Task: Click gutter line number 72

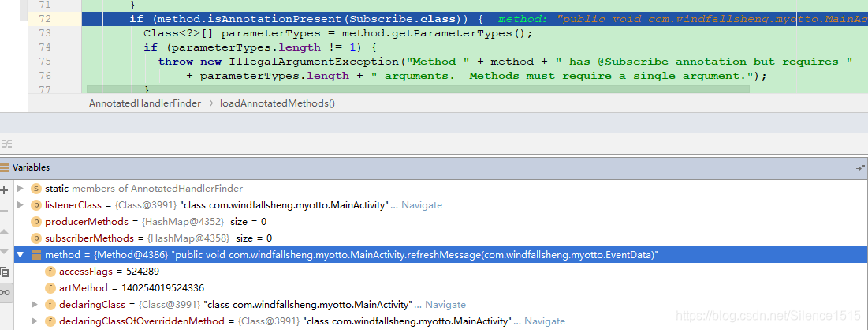Action: click(x=45, y=19)
